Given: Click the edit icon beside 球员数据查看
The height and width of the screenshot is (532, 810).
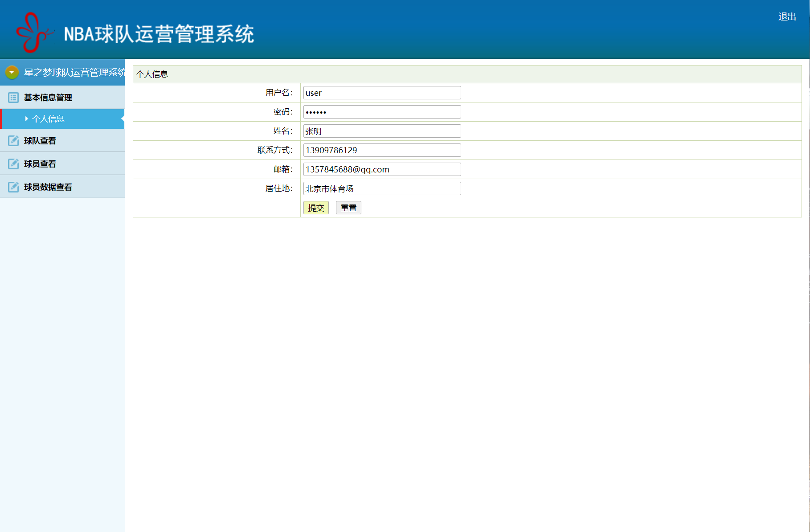Looking at the screenshot, I should tap(13, 187).
